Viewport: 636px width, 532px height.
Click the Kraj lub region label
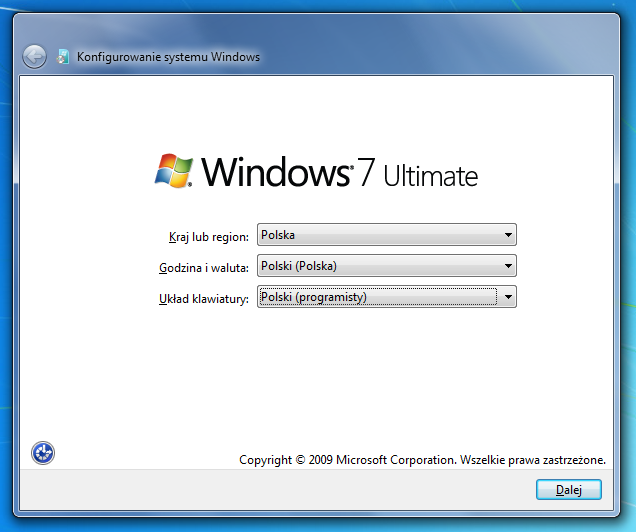(208, 237)
